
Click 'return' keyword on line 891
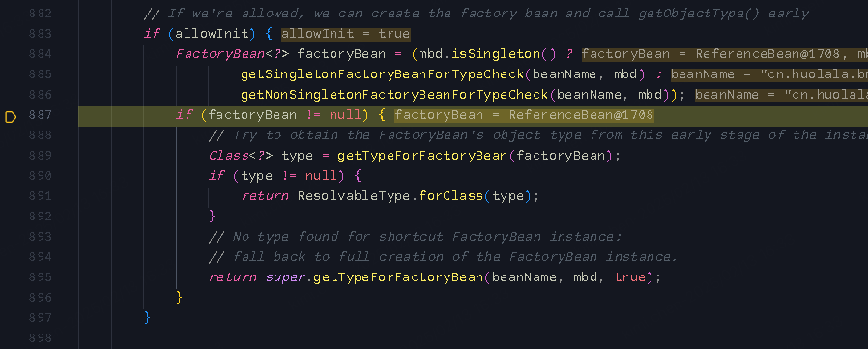(265, 196)
